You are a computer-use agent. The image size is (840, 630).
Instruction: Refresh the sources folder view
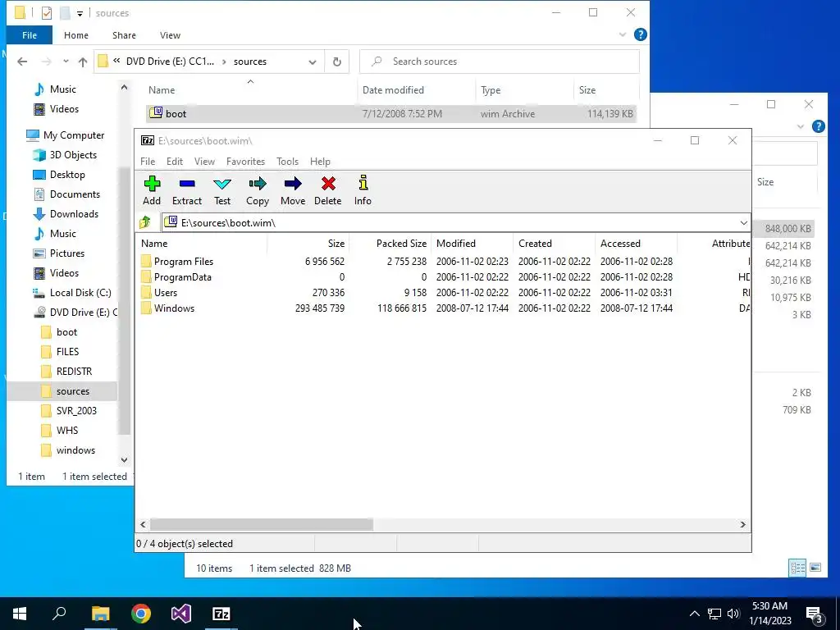[337, 62]
